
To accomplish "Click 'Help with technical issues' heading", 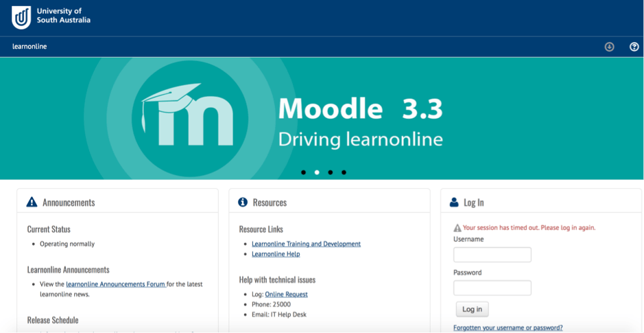I will coord(277,280).
